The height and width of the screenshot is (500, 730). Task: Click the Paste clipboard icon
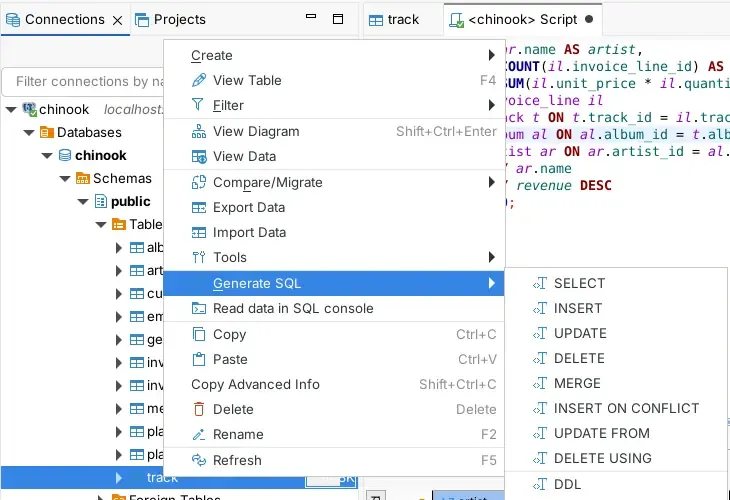click(199, 359)
